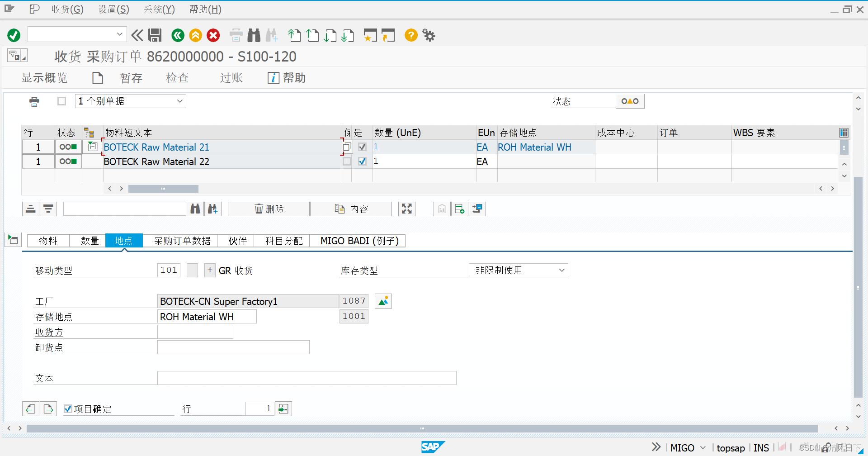Screen dimensions: 868x456
Task: Click the Save floppy disk icon
Action: [x=155, y=35]
